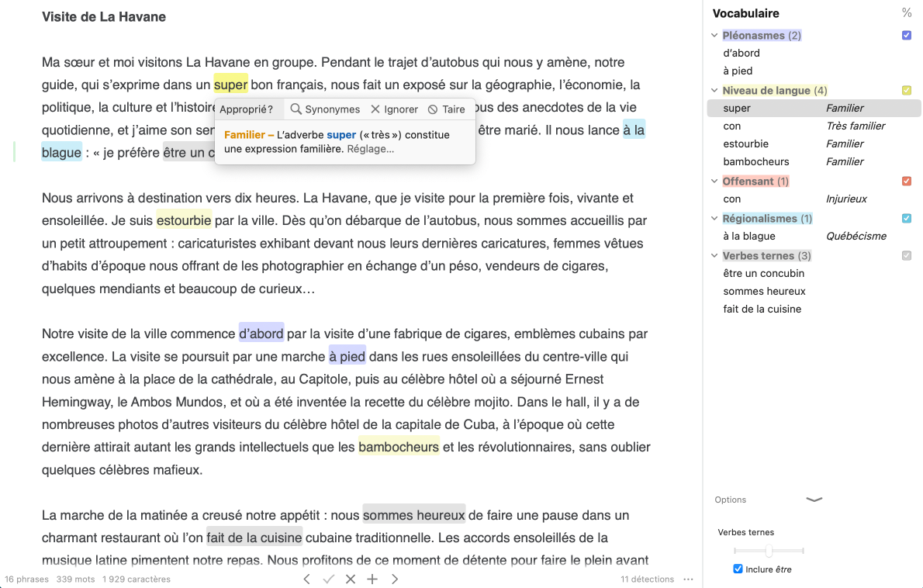This screenshot has height=588, width=923.
Task: Select con Très familier row
Action: [x=814, y=126]
